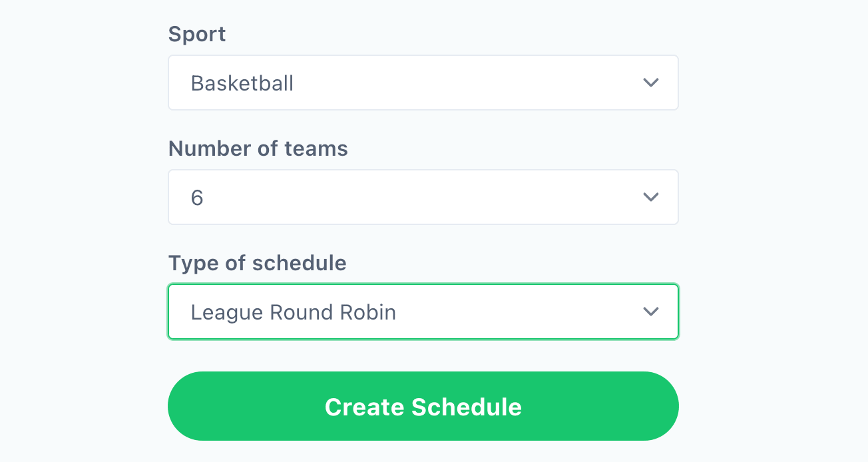Click the Sport label
The image size is (868, 462).
tap(197, 34)
